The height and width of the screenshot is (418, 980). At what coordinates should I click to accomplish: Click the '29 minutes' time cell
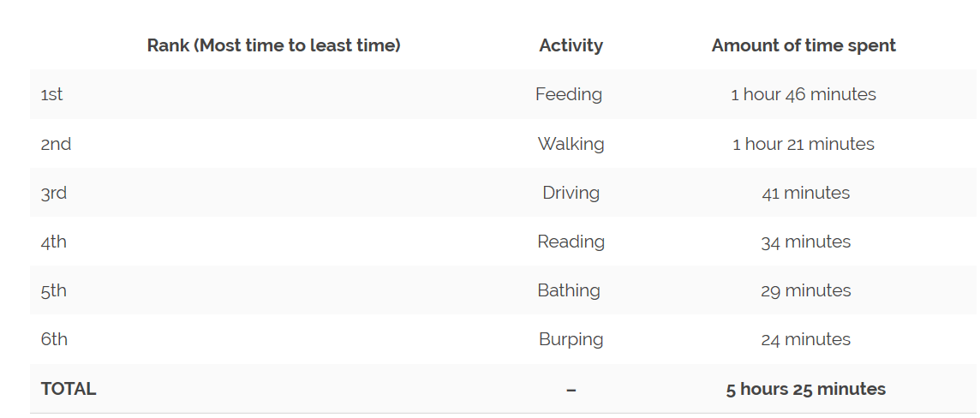pos(805,290)
